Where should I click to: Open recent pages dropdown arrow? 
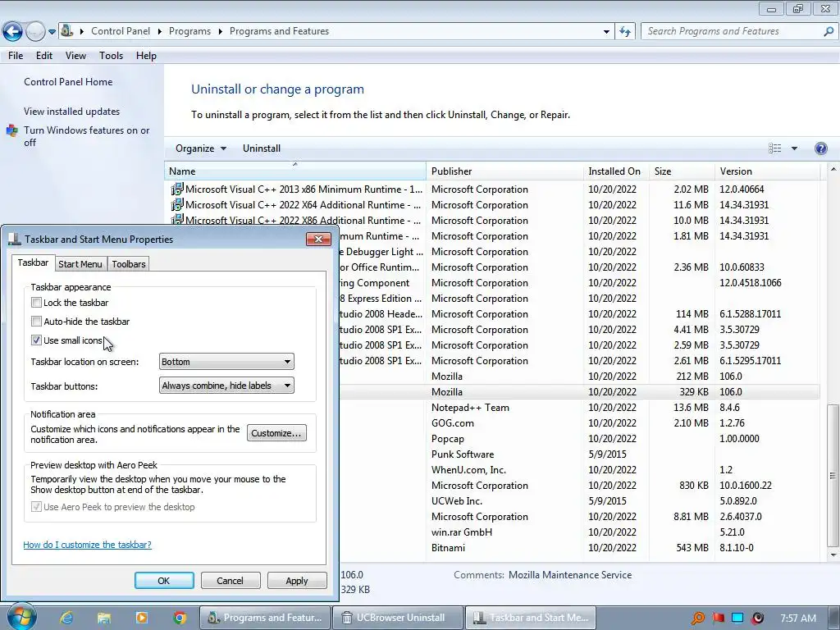(x=52, y=32)
